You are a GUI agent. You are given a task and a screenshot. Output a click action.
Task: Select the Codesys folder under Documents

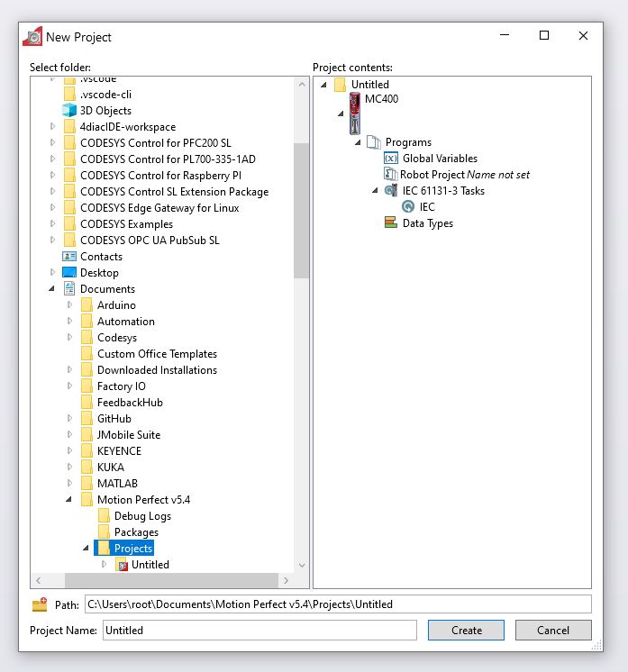point(117,338)
